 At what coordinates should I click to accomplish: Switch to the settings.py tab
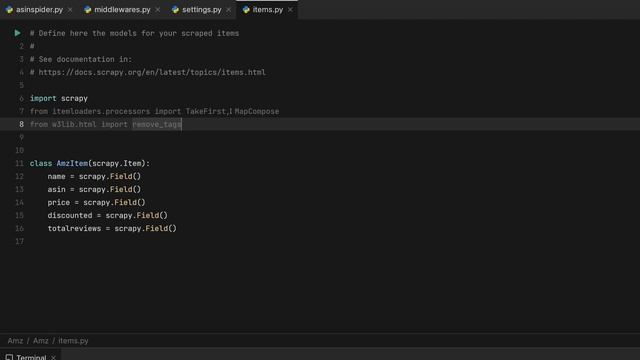click(x=202, y=9)
